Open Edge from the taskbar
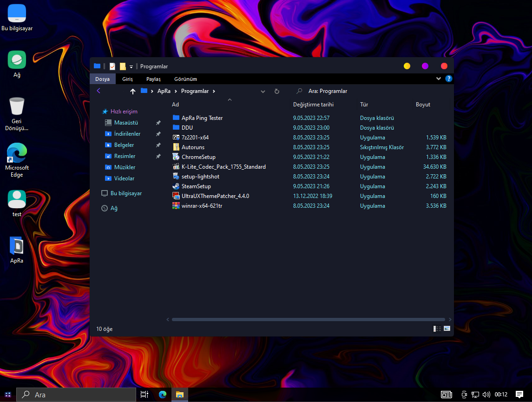 pyautogui.click(x=163, y=395)
